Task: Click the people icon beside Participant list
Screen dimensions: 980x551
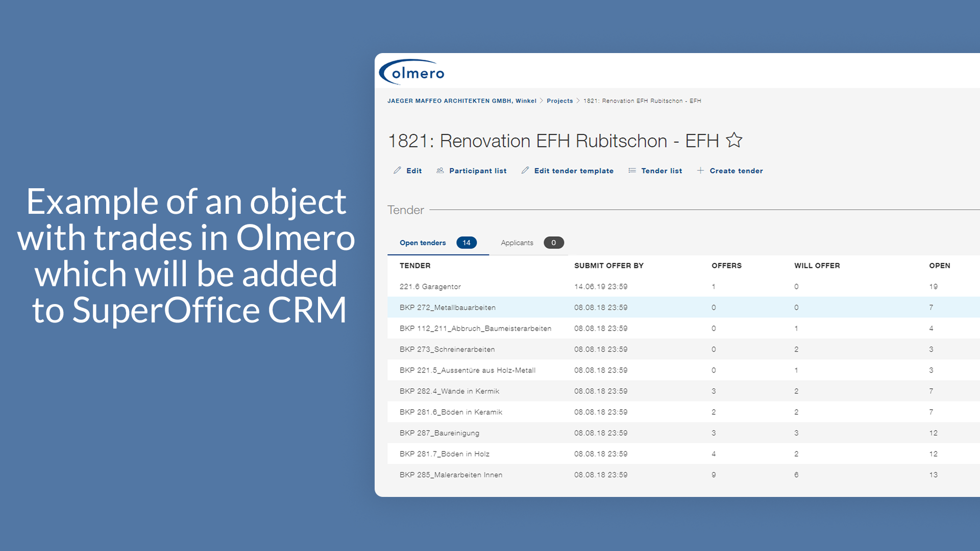Action: pyautogui.click(x=440, y=170)
